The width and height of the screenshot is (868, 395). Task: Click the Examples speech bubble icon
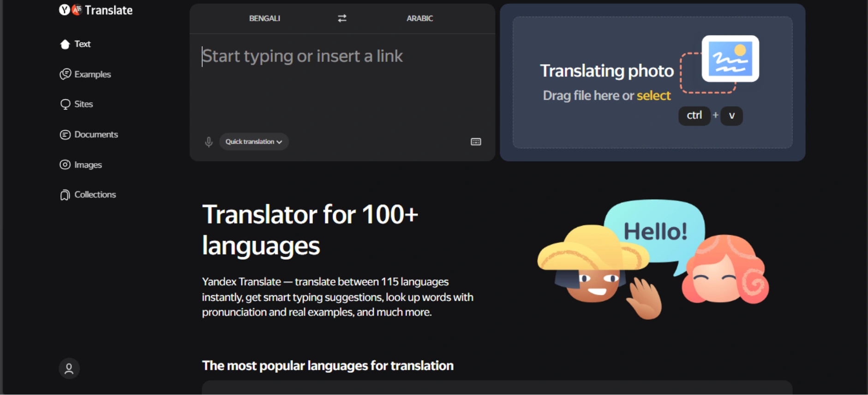tap(65, 74)
